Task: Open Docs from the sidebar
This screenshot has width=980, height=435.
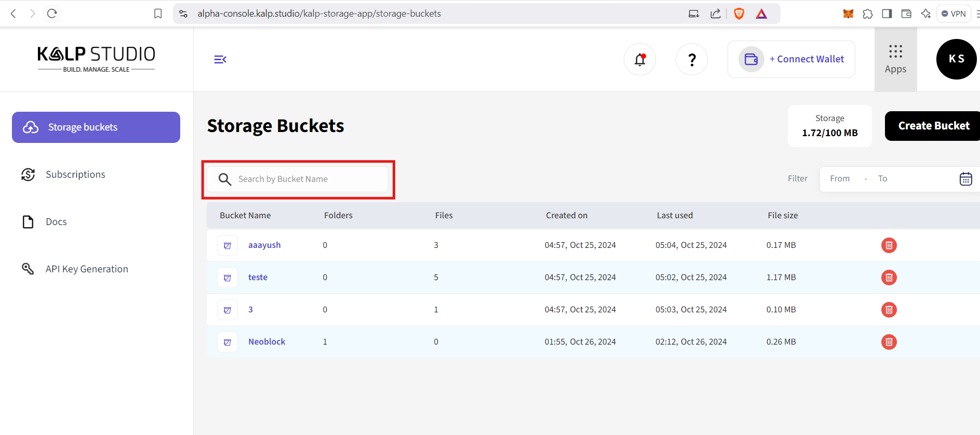Action: (x=56, y=222)
